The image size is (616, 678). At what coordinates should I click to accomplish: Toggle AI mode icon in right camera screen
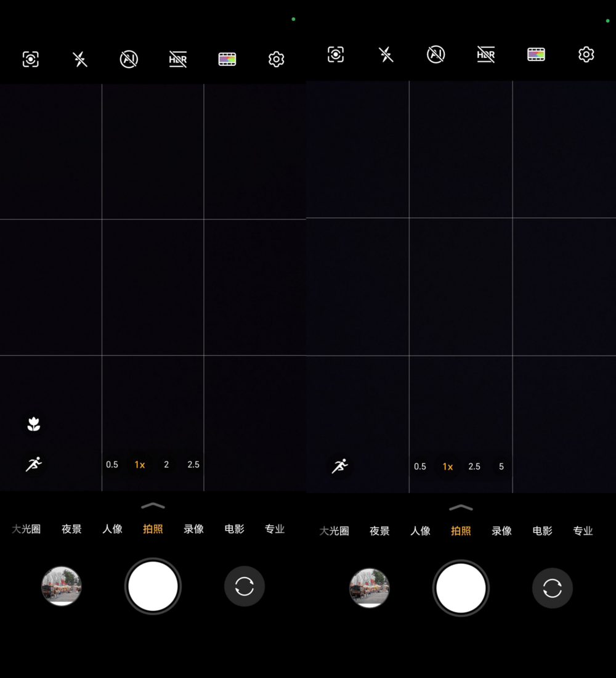tap(436, 54)
